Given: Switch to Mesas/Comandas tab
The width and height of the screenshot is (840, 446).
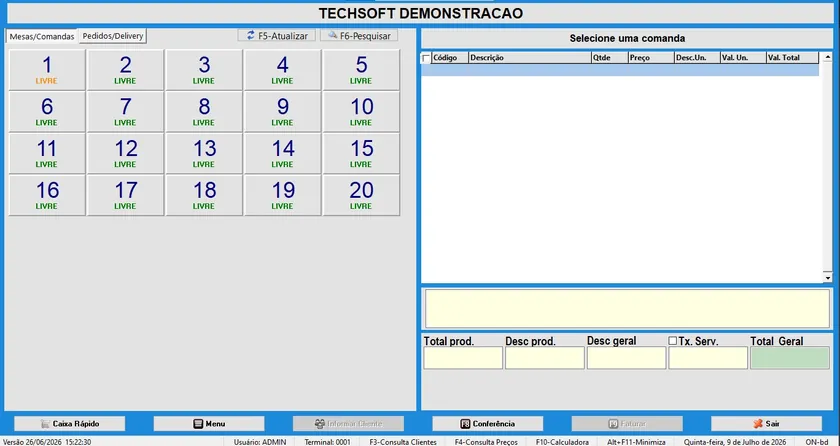Looking at the screenshot, I should pos(42,36).
